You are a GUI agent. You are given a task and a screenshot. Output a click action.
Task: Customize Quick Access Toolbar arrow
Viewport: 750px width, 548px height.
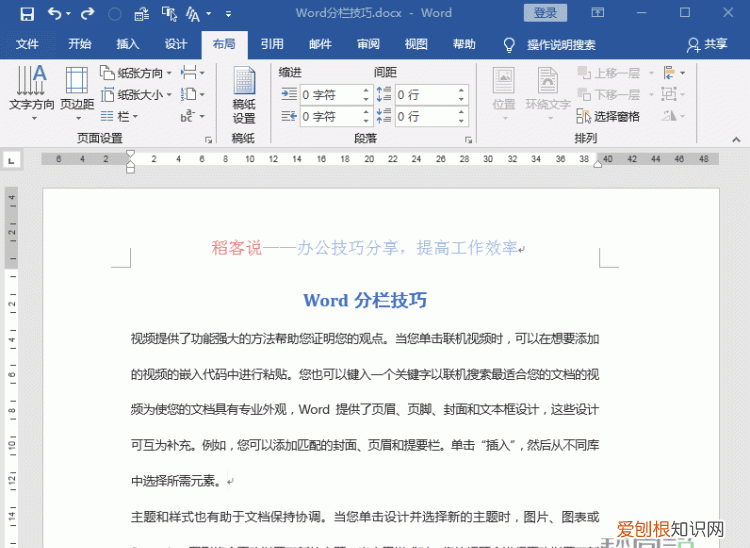click(x=229, y=14)
